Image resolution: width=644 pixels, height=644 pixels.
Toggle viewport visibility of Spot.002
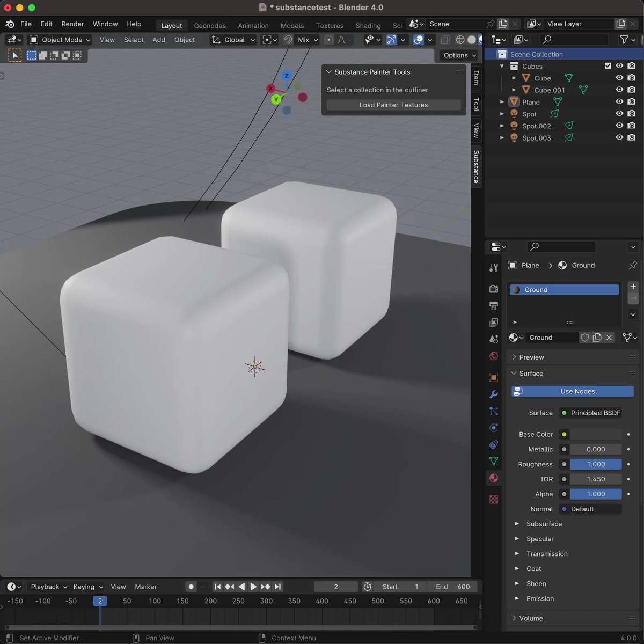[x=619, y=126]
